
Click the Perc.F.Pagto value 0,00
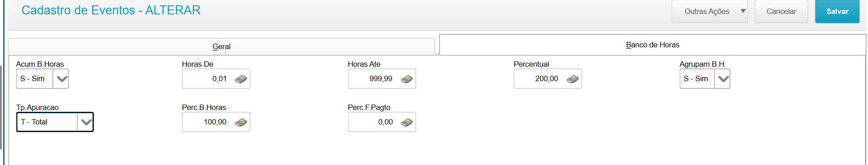coord(385,122)
